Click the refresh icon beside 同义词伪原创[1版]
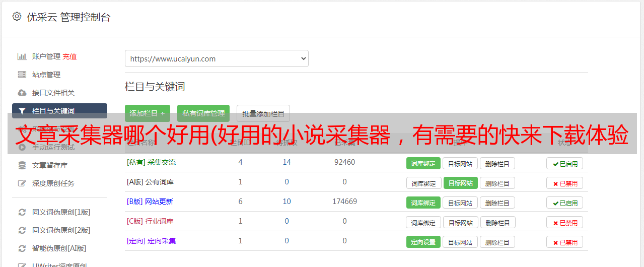Viewport: 644px width, 267px height. [22, 212]
